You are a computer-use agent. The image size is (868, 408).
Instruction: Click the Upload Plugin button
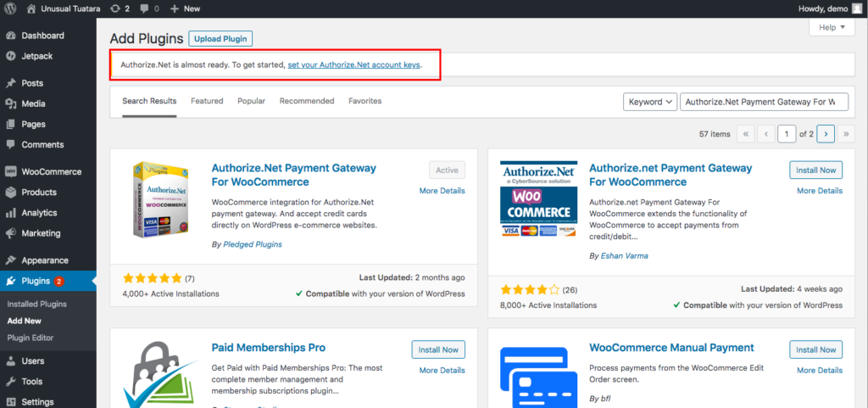point(221,39)
